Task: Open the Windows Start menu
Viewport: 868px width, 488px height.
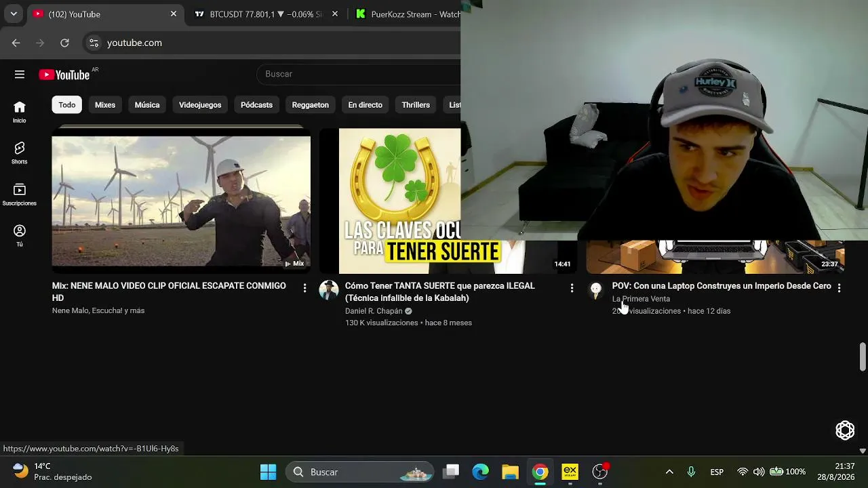Action: pyautogui.click(x=269, y=472)
